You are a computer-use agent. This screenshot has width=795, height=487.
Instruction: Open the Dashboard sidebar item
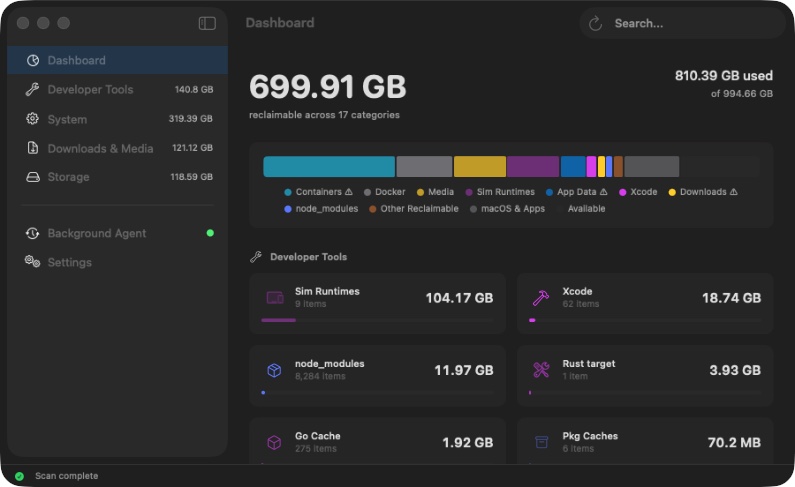[x=118, y=60]
